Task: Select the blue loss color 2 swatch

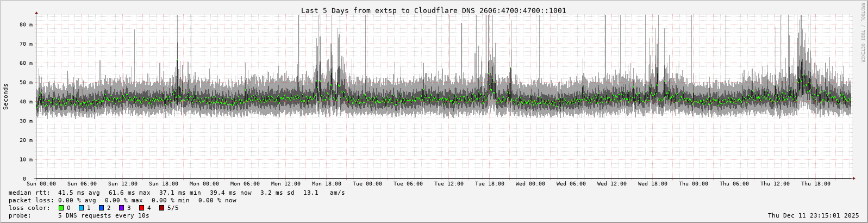Action: pyautogui.click(x=101, y=208)
